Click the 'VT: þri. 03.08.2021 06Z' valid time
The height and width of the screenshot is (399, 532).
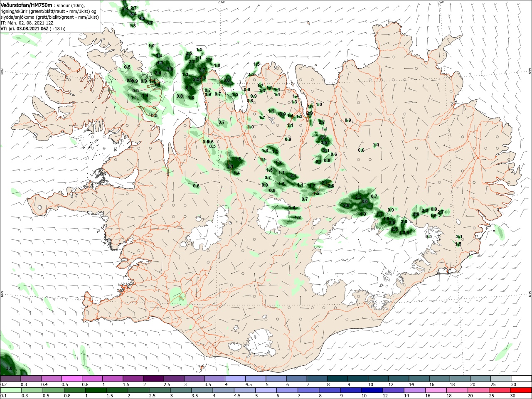pyautogui.click(x=25, y=29)
